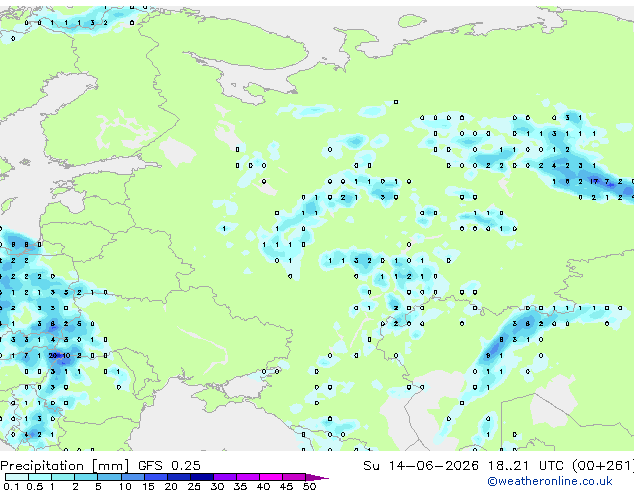Click the 0.1–0.5 mm lightest legend swatch
Screen dimensions: 634x490
pos(17,477)
